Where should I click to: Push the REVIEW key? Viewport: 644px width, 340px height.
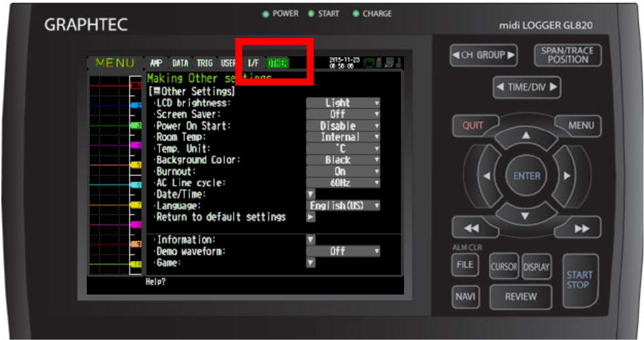point(521,297)
